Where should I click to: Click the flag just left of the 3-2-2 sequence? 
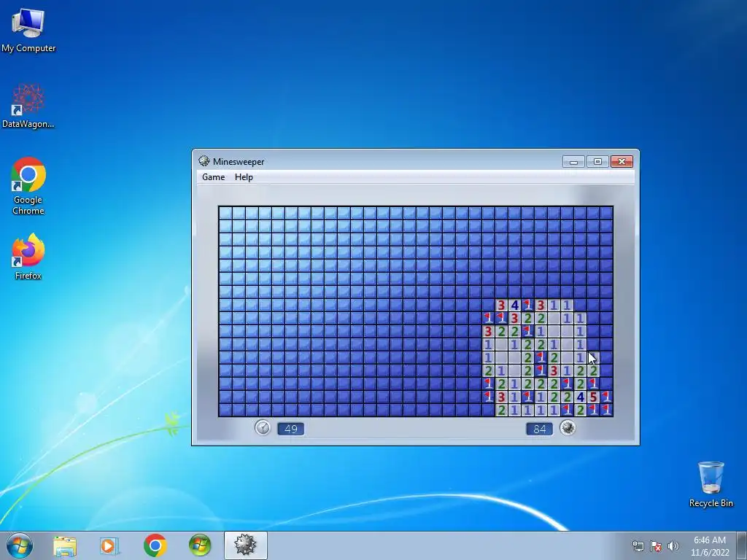501,318
